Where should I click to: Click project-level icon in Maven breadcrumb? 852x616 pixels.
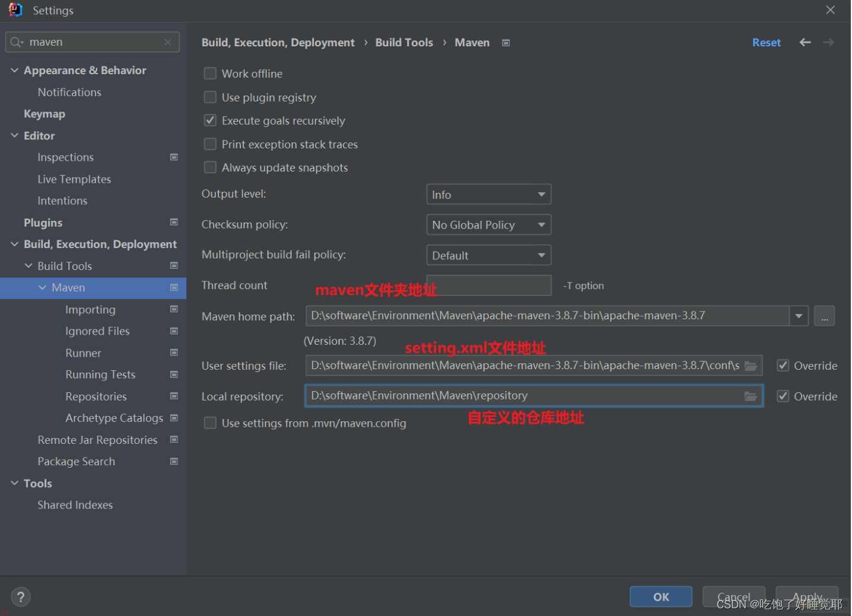pos(506,43)
